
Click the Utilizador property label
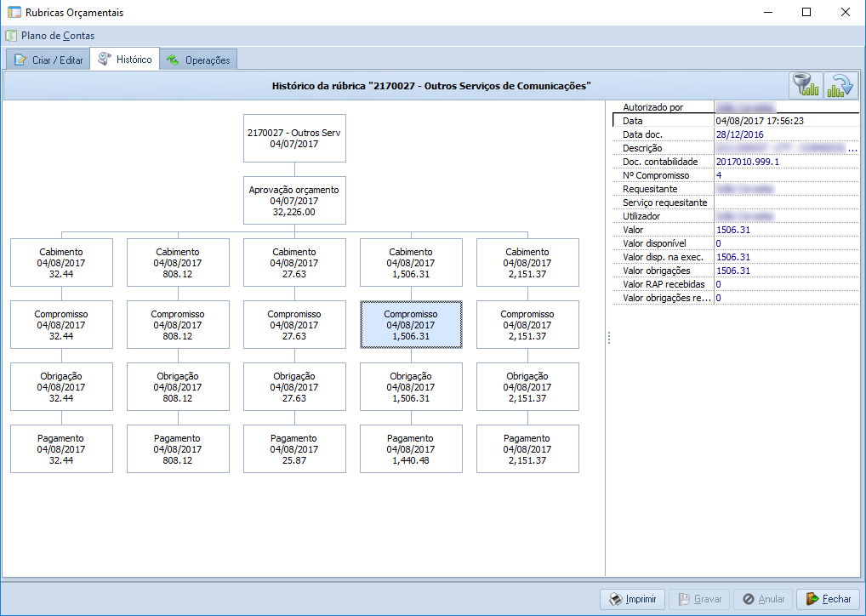click(641, 216)
